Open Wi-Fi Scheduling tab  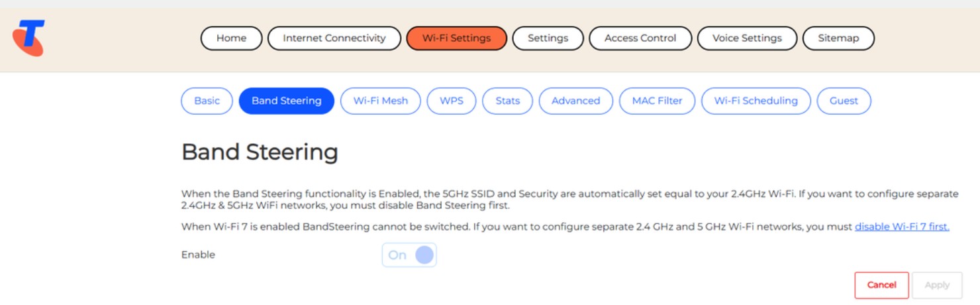coord(756,101)
